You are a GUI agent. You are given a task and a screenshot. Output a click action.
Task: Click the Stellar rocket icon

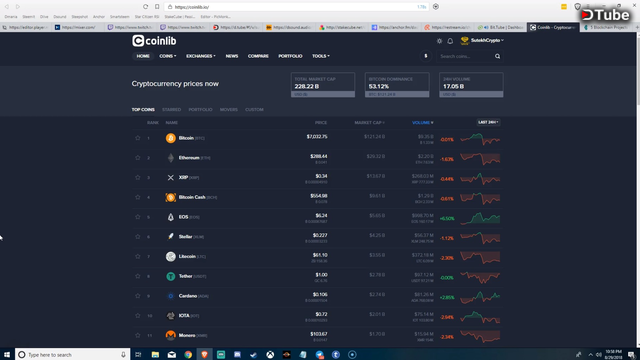click(x=171, y=237)
